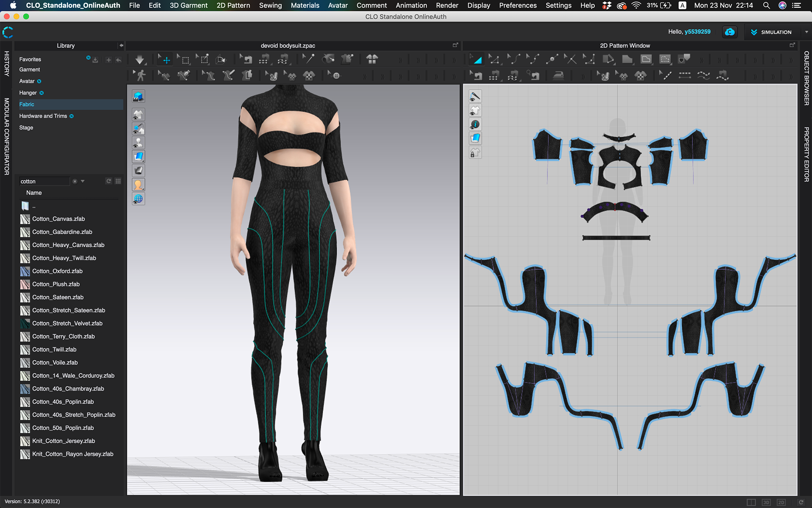This screenshot has height=508, width=812.
Task: Click the CLO logo at top left
Action: click(8, 32)
